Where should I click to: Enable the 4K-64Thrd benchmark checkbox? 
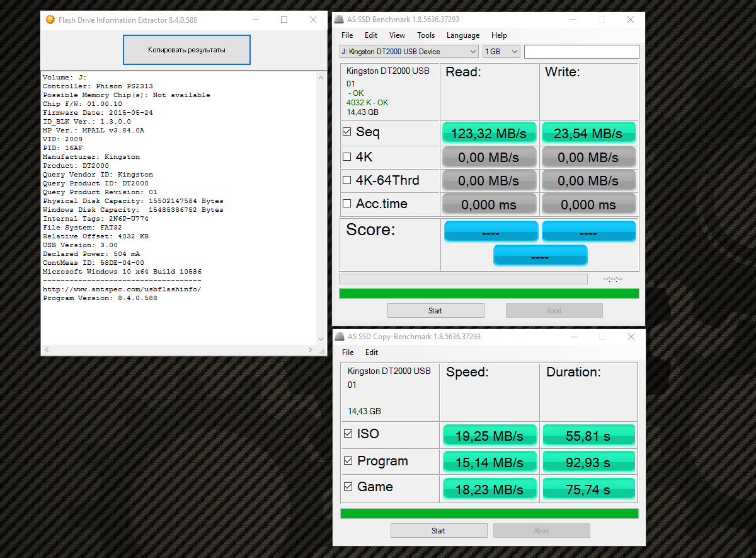click(x=346, y=180)
